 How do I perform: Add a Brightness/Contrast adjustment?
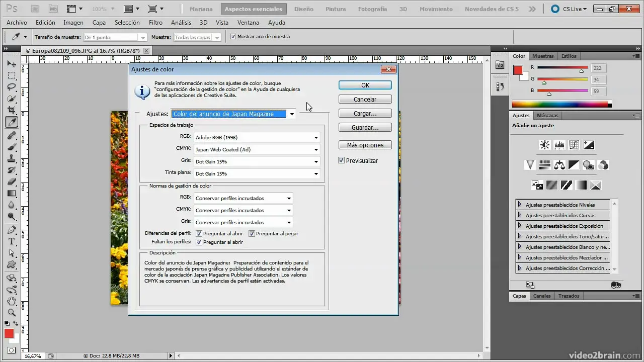click(x=544, y=145)
